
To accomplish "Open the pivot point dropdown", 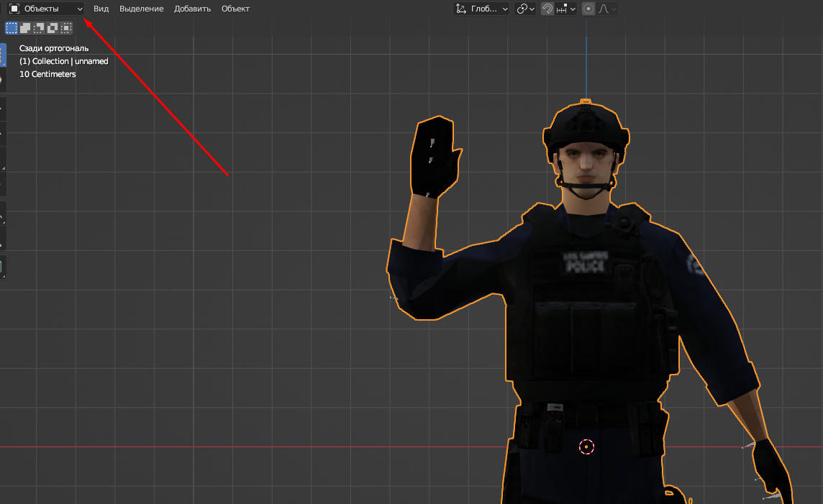I will coord(525,9).
